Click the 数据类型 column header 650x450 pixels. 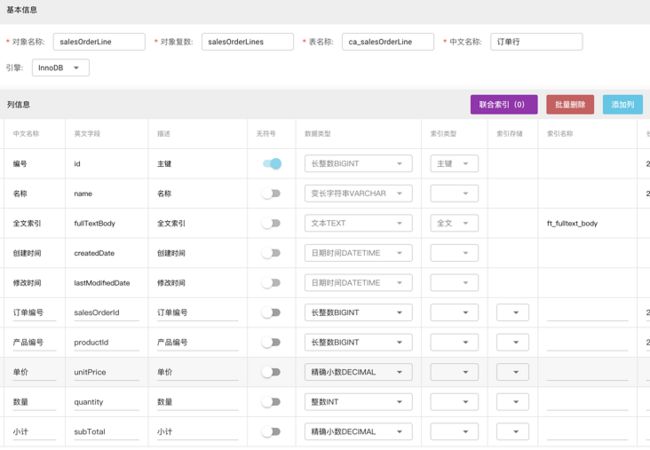pyautogui.click(x=318, y=134)
